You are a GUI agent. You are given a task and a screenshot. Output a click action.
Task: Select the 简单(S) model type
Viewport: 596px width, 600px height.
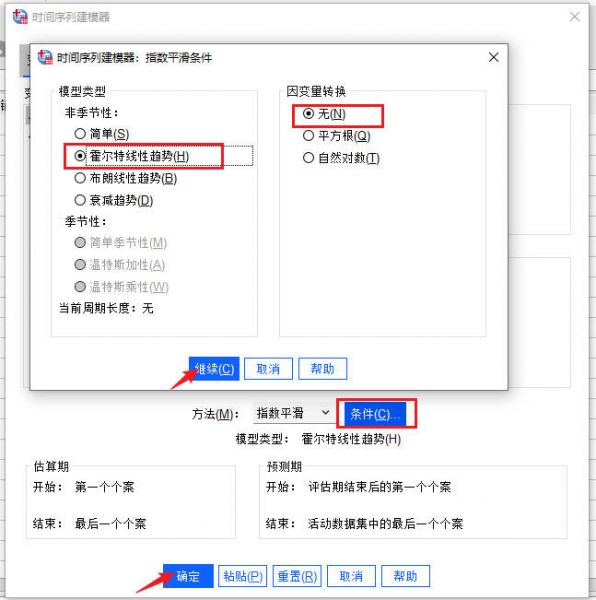[x=101, y=134]
